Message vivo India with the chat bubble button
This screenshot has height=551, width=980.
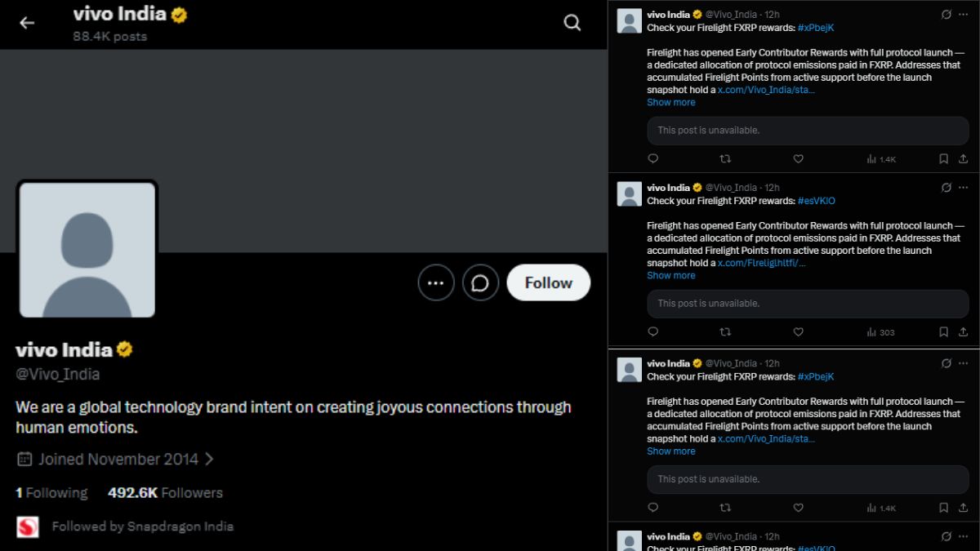(x=480, y=282)
